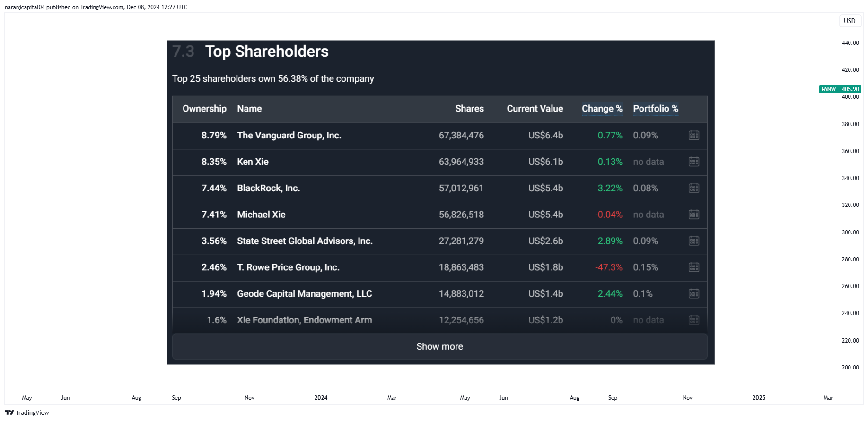Click the 56,826,518 shares value

pos(461,215)
